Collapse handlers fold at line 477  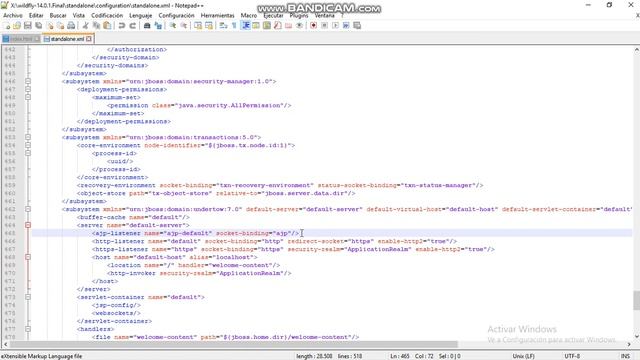click(x=28, y=329)
